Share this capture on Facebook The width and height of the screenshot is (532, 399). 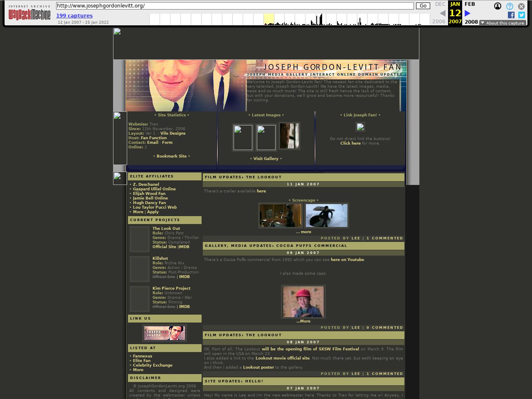[x=510, y=15]
